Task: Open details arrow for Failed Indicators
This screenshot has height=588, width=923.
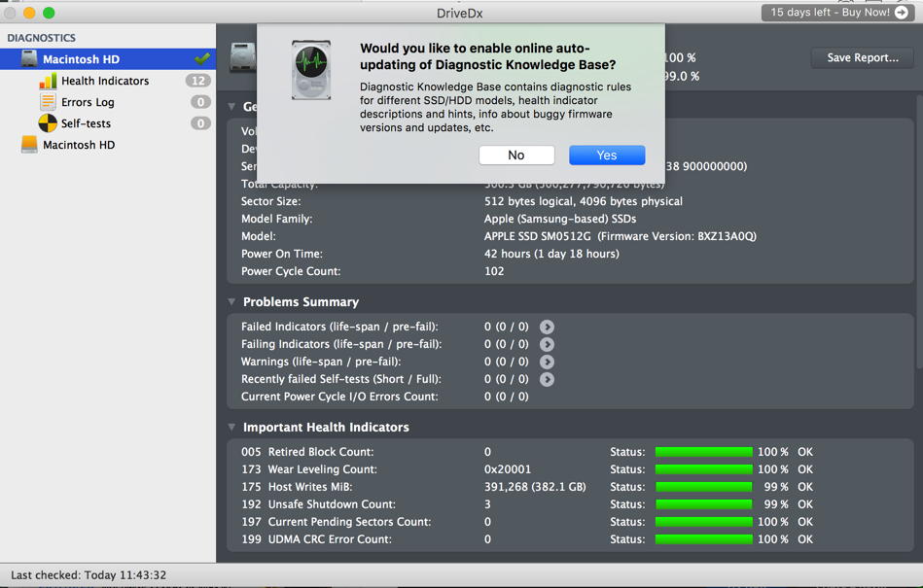Action: point(547,327)
